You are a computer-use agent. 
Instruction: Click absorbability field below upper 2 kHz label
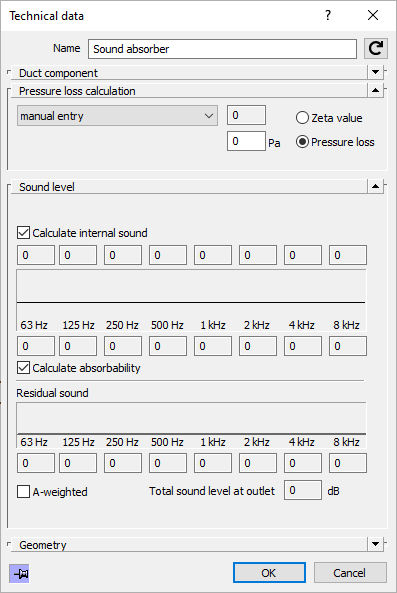point(258,346)
